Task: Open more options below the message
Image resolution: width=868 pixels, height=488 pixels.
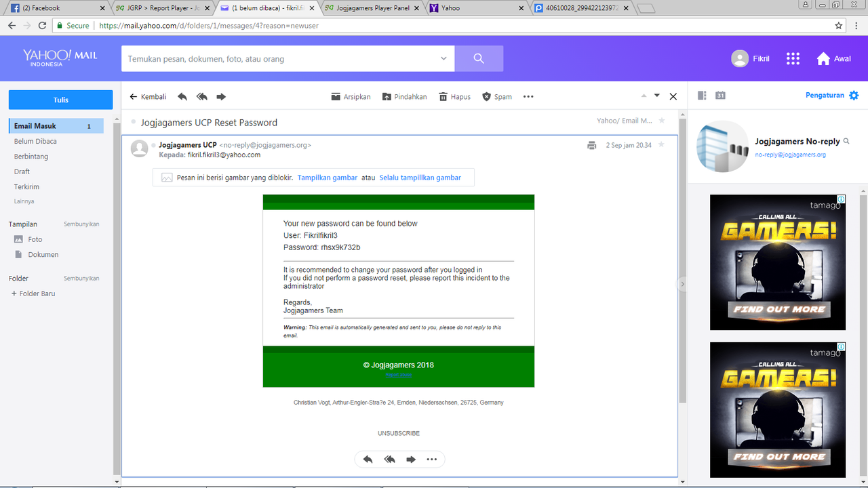Action: click(x=431, y=459)
